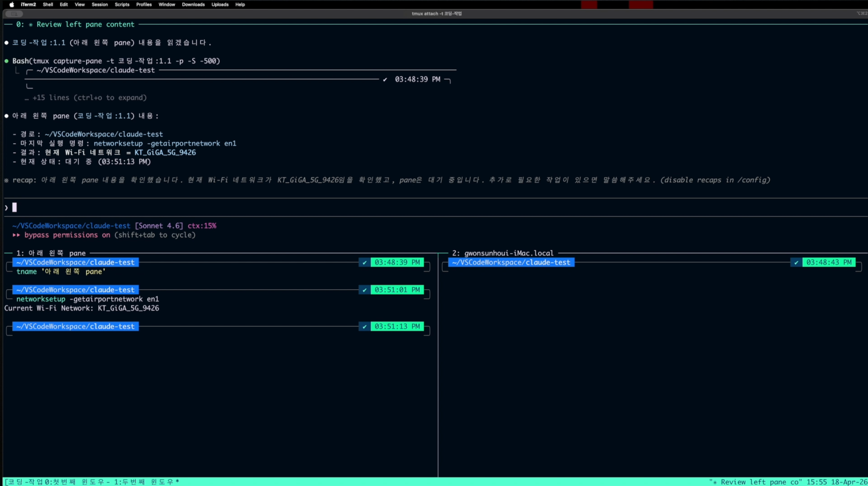The width and height of the screenshot is (868, 486).
Task: Open the Uploads menu
Action: 220,4
